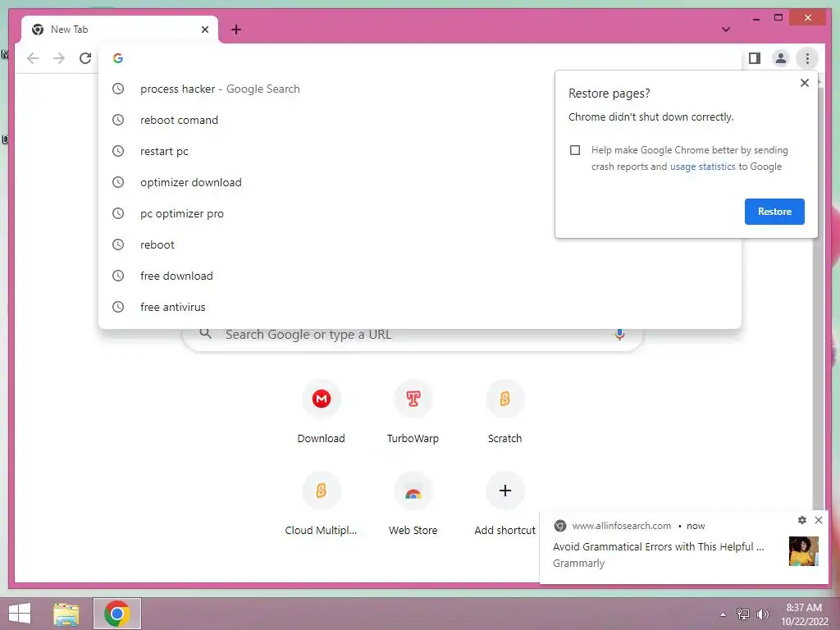Dismiss the Restore pages popup
This screenshot has width=840, height=630.
click(x=804, y=83)
